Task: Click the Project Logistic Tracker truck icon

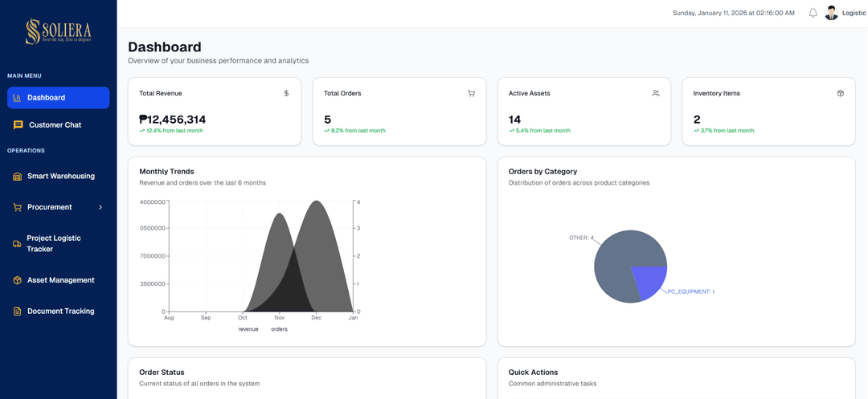Action: (x=18, y=243)
